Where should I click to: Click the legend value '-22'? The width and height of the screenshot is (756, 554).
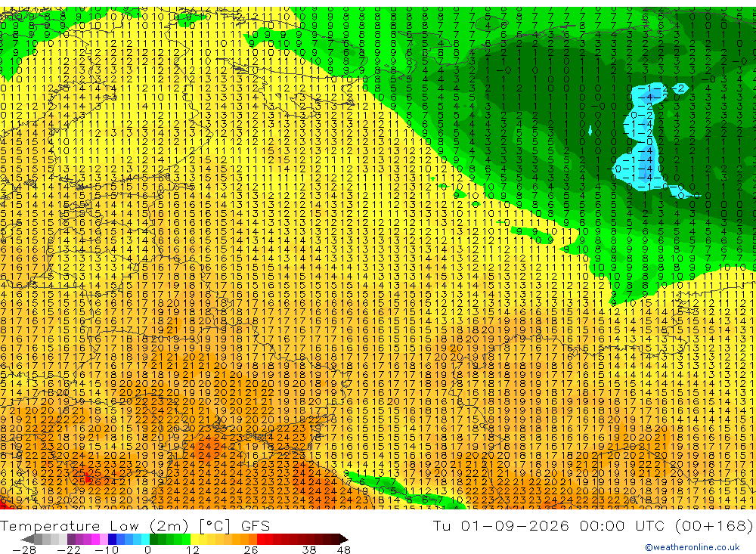click(x=69, y=549)
